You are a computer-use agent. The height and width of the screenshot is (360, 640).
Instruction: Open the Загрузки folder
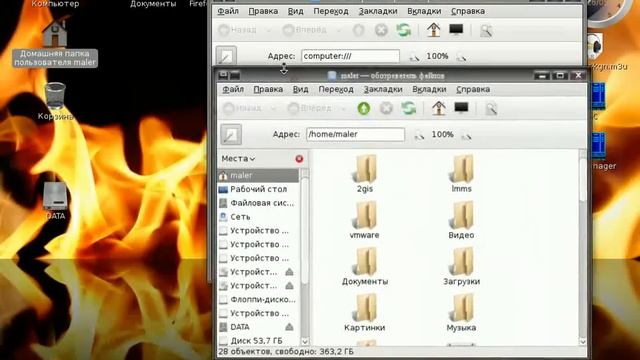click(x=462, y=266)
